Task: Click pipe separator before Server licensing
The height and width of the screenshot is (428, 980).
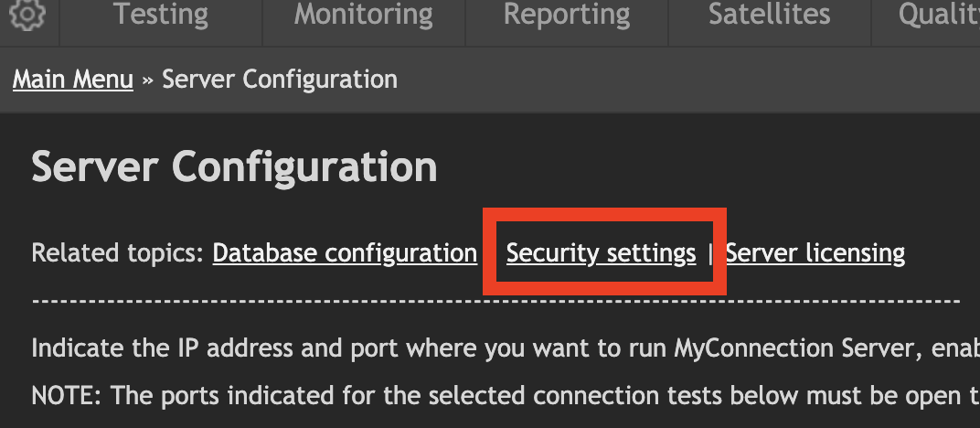Action: point(710,253)
